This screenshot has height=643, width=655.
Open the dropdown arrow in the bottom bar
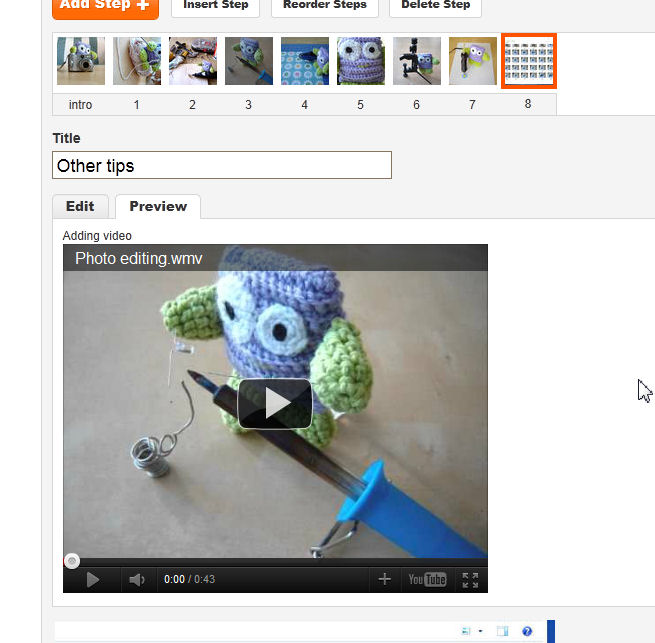click(x=480, y=631)
